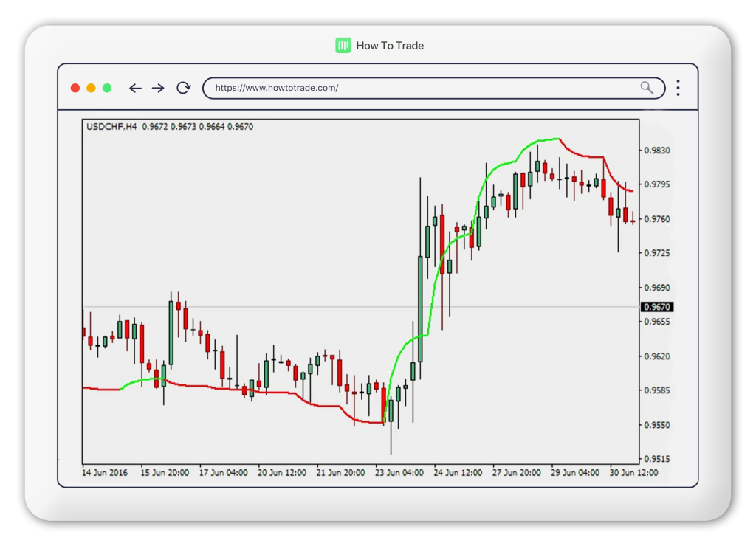Click the red window control dot
The width and height of the screenshot is (756, 546).
pyautogui.click(x=75, y=88)
